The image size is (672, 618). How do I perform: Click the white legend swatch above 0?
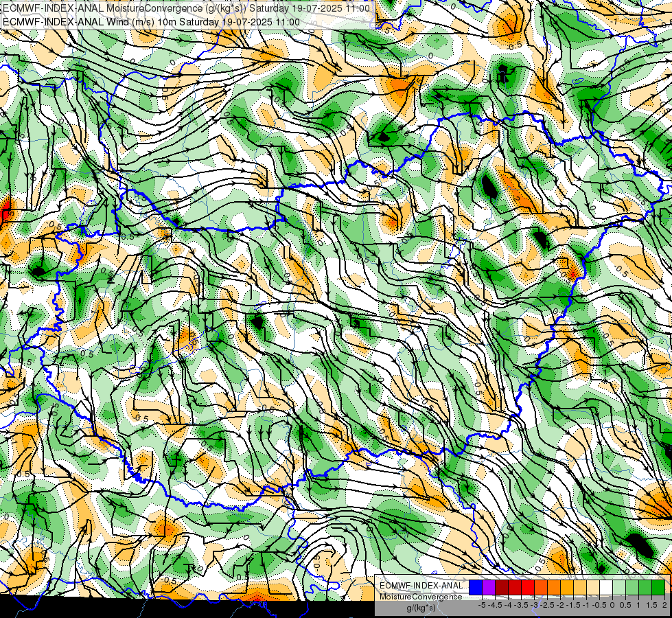[606, 587]
